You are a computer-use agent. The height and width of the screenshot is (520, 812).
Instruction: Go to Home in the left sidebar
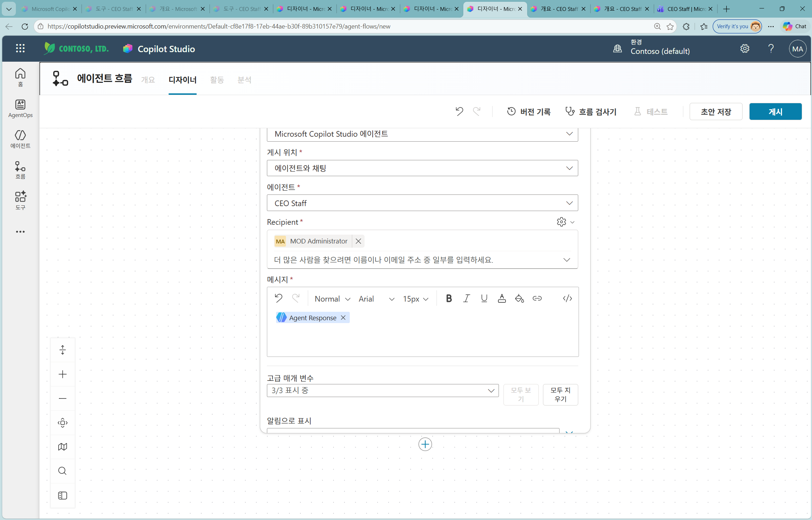(x=20, y=77)
